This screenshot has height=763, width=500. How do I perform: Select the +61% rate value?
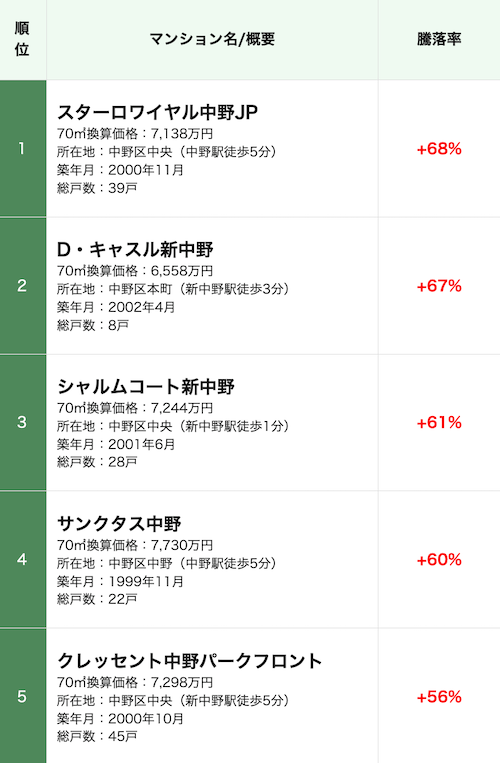[x=439, y=423]
